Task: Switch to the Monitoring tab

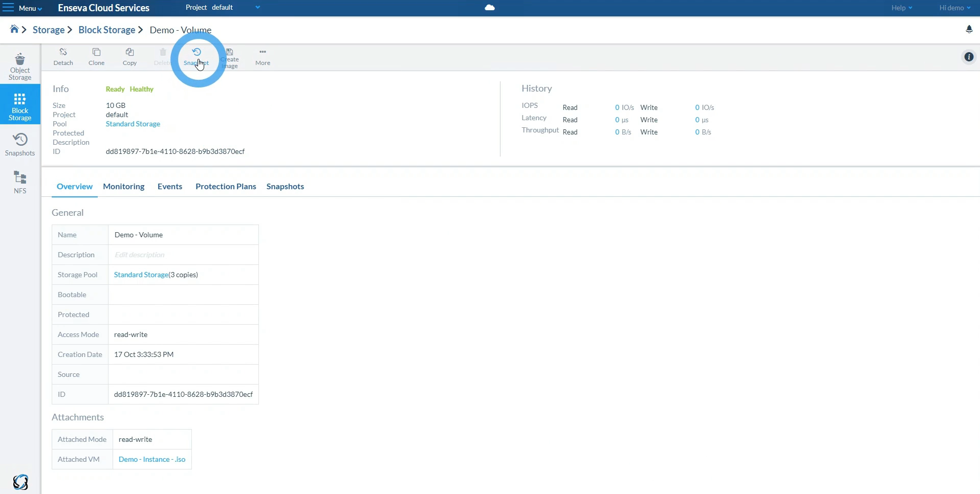Action: [x=124, y=187]
